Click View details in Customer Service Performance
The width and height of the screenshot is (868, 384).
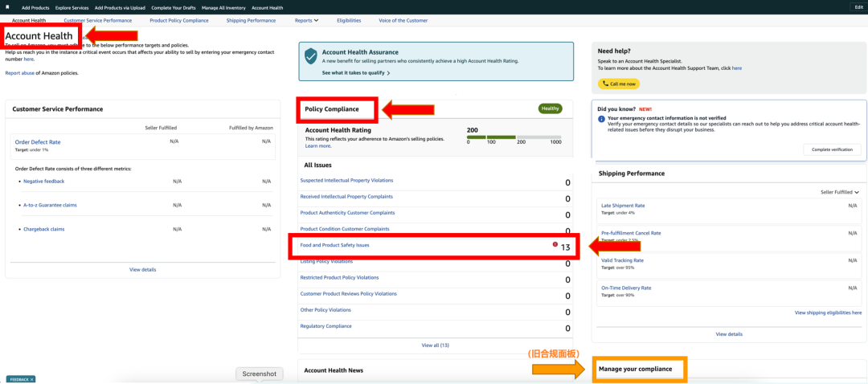pos(143,269)
